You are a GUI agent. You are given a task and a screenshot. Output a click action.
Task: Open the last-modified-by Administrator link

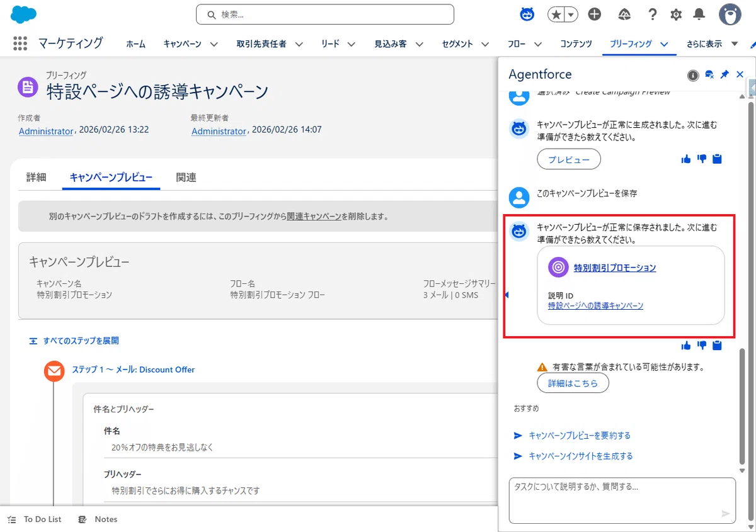pyautogui.click(x=219, y=131)
